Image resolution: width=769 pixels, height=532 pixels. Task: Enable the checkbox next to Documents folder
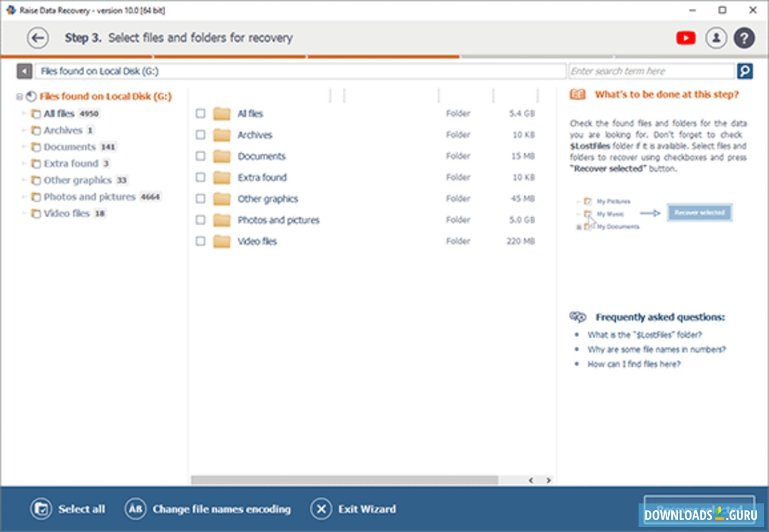200,156
